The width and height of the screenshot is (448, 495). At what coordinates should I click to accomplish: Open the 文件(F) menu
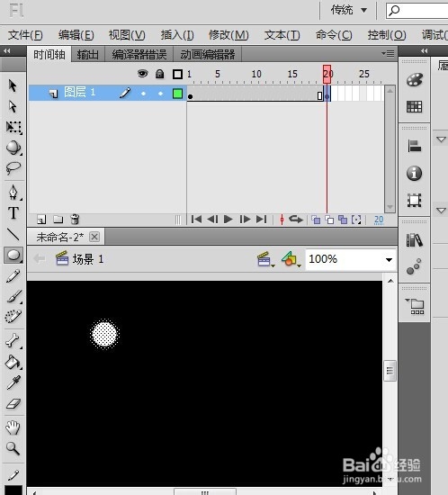25,35
